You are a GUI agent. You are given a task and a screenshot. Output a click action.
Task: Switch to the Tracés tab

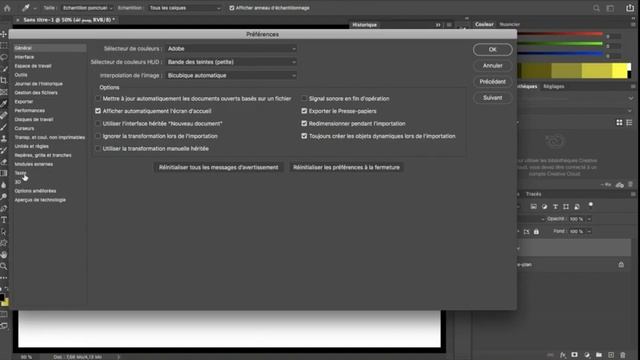pyautogui.click(x=533, y=194)
